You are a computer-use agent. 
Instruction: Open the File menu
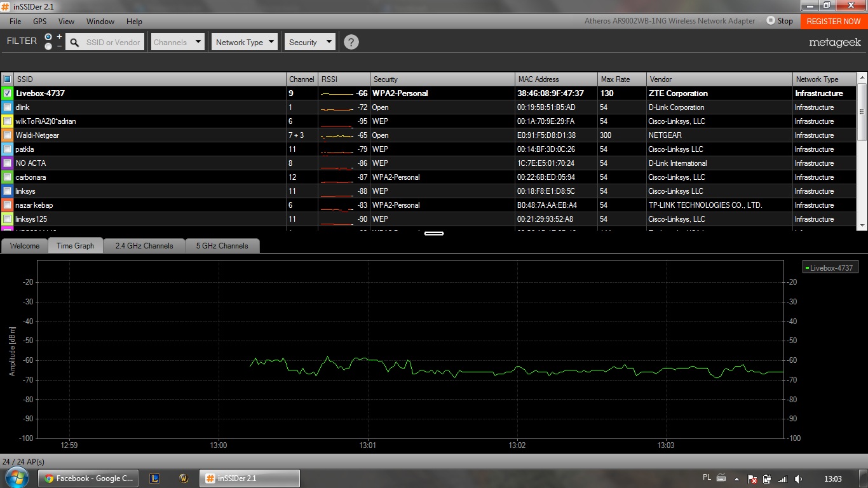pyautogui.click(x=15, y=21)
